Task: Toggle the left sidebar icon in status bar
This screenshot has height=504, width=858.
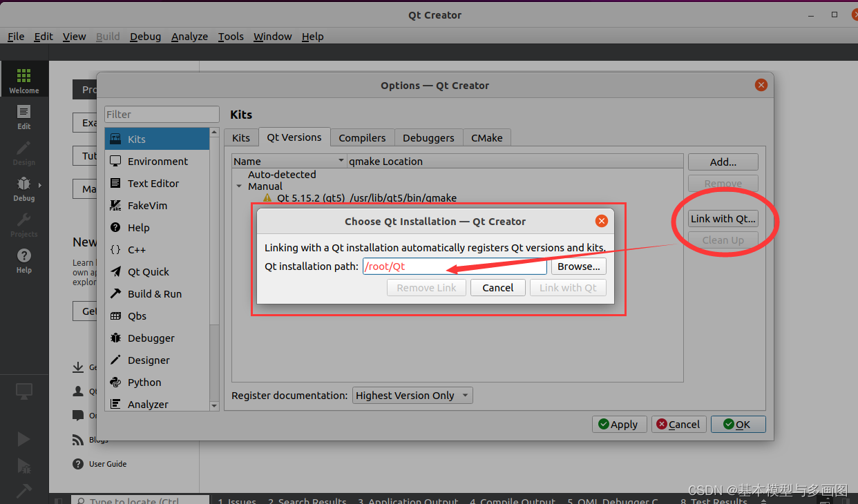Action: tap(59, 501)
